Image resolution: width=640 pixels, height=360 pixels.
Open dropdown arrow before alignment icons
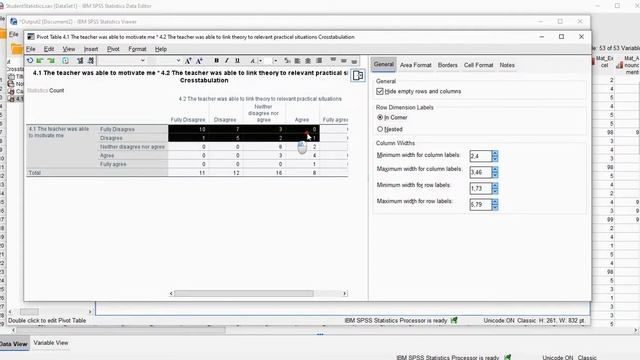(x=276, y=60)
